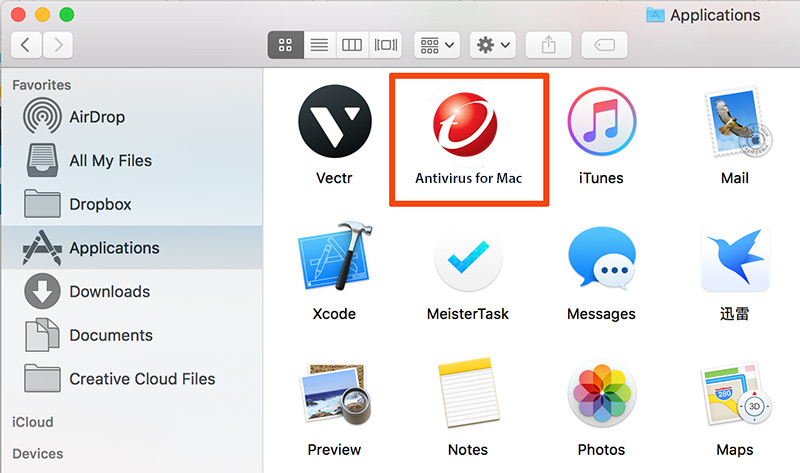The image size is (800, 473).
Task: Click the Dropbox folder icon in sidebar
Action: point(42,204)
